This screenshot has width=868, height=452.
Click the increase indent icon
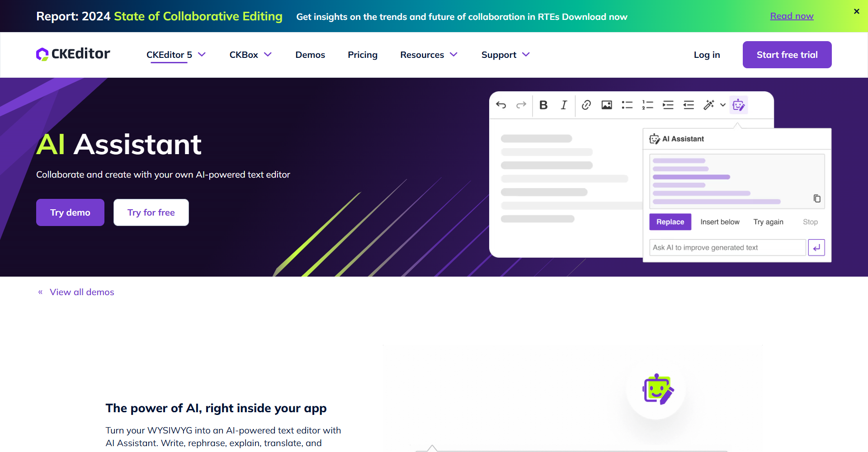[668, 105]
